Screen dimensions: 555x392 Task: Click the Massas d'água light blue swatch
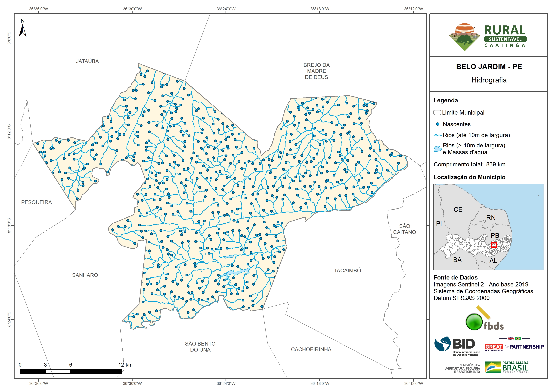(x=437, y=149)
